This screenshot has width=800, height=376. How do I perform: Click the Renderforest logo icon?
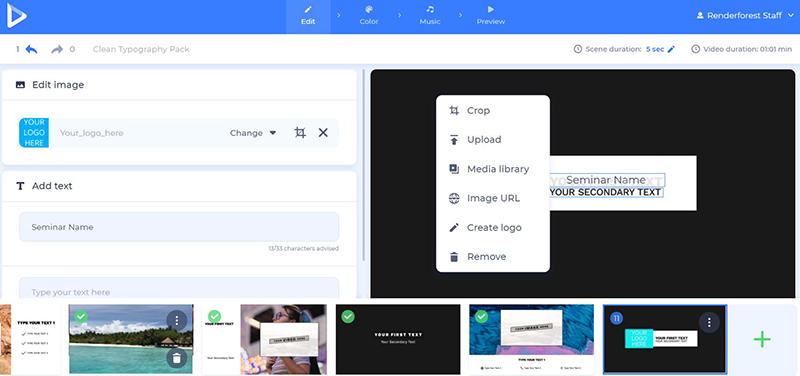pyautogui.click(x=16, y=16)
